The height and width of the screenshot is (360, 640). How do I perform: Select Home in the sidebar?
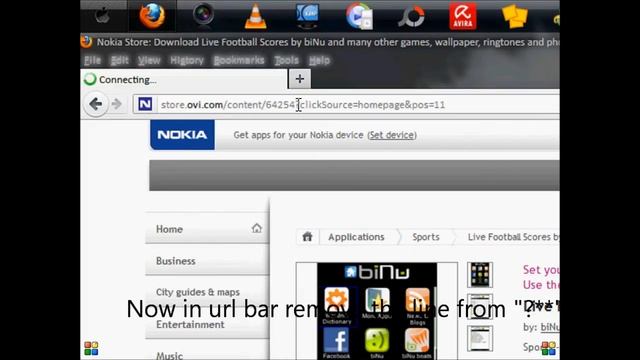tap(207, 229)
